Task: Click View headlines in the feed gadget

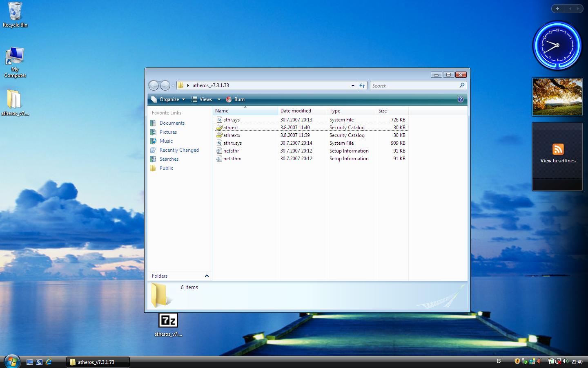Action: coord(558,161)
